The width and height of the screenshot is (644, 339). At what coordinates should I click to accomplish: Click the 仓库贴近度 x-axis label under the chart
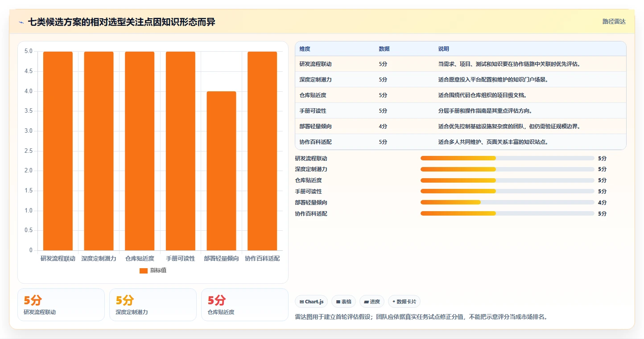point(140,258)
